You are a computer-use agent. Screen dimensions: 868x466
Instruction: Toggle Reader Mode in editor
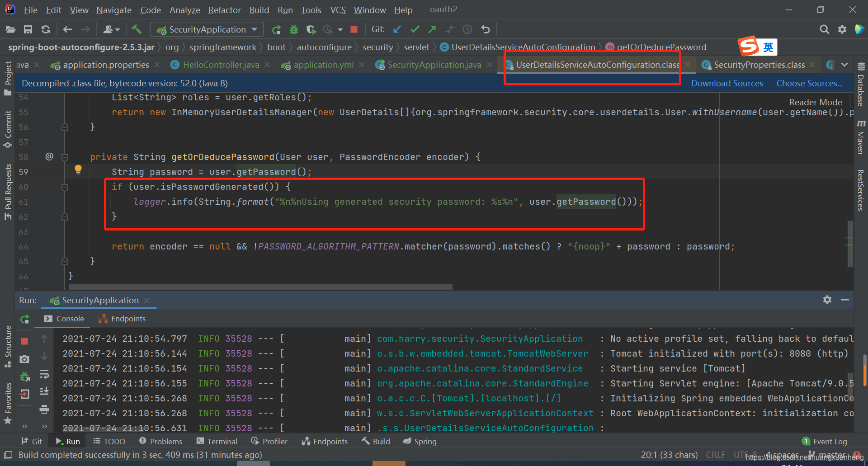tap(816, 102)
